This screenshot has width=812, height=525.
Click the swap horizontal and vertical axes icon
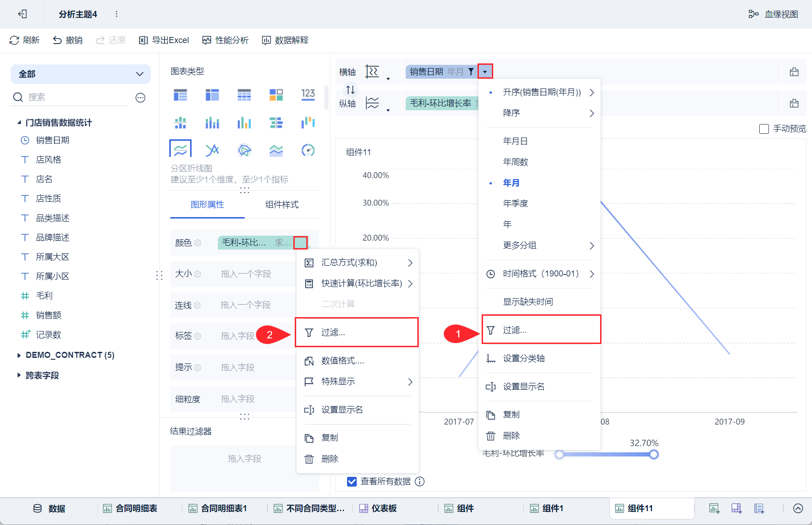[350, 89]
